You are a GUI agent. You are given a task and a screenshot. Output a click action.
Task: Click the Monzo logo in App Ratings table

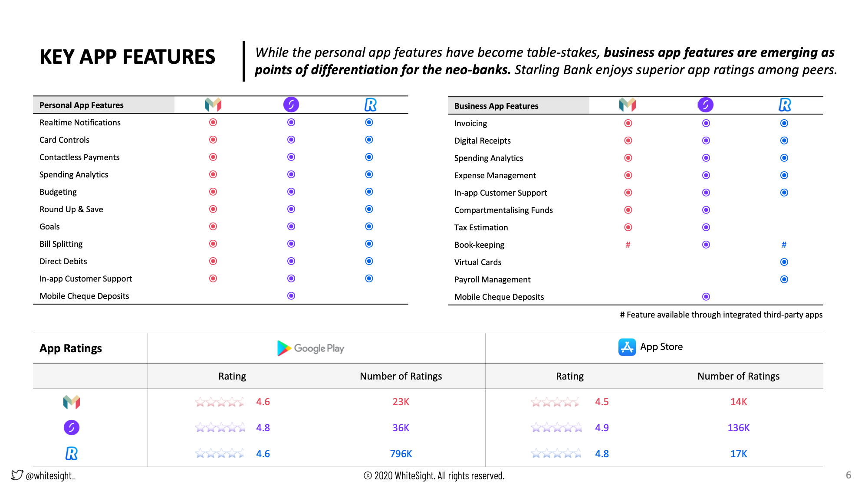[72, 402]
